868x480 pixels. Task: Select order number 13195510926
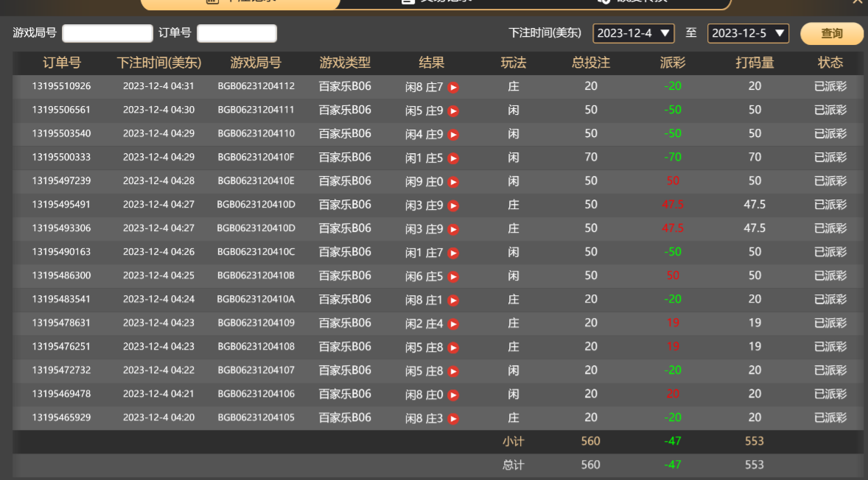click(x=61, y=86)
